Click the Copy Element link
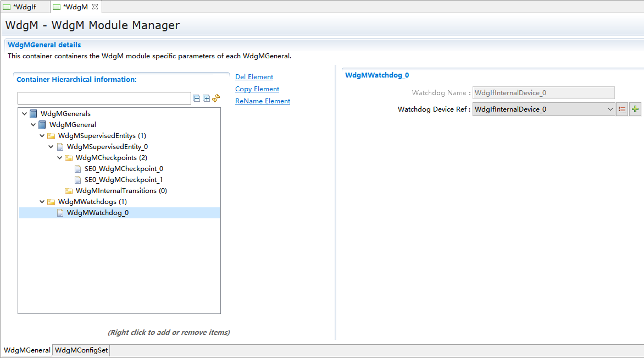 pyautogui.click(x=257, y=89)
